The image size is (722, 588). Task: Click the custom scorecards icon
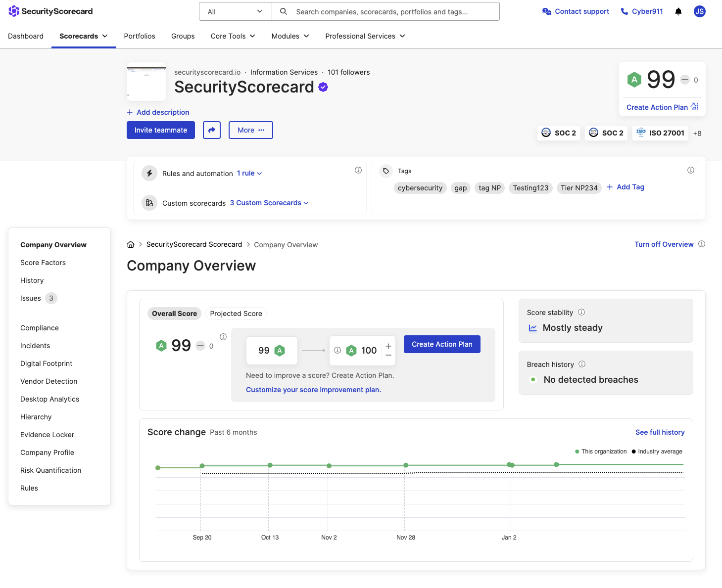[x=149, y=203]
